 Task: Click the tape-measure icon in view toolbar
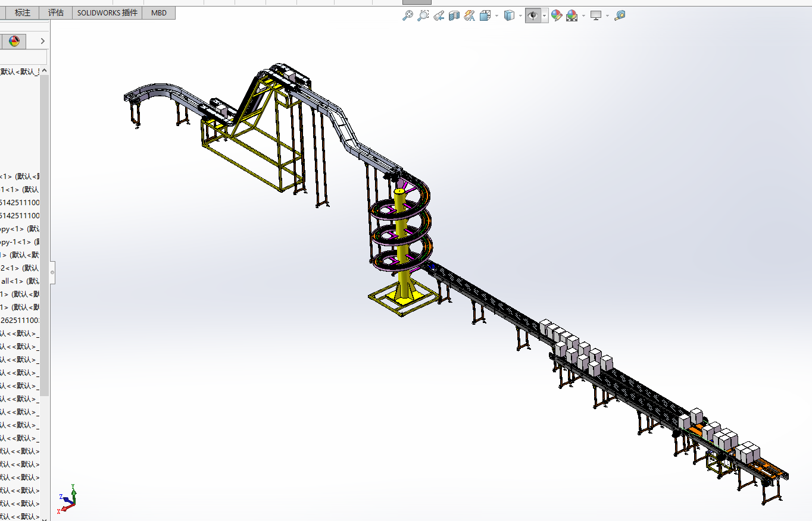(x=620, y=15)
